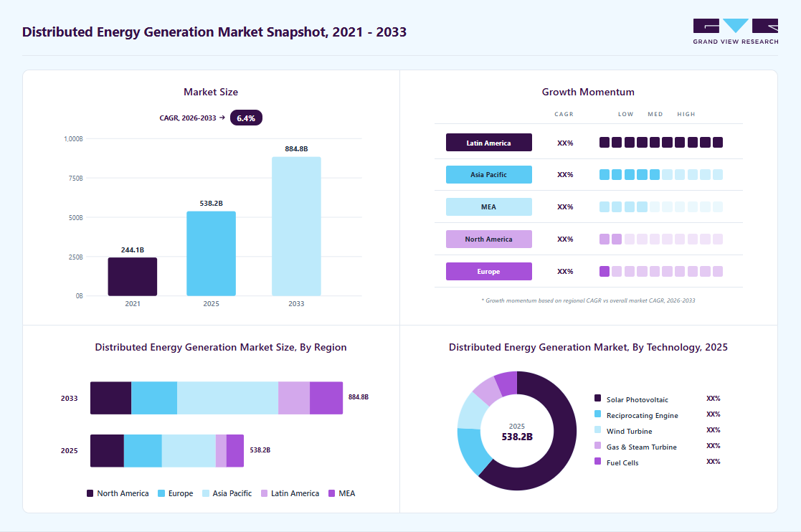The height and width of the screenshot is (532, 801).
Task: Click the Asia Pacific region label
Action: [x=489, y=175]
